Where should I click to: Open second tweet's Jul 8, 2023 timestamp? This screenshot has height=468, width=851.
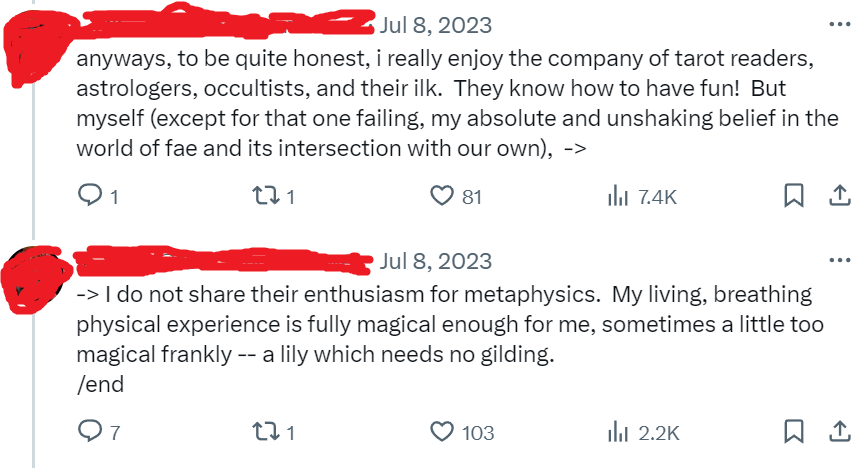435,262
